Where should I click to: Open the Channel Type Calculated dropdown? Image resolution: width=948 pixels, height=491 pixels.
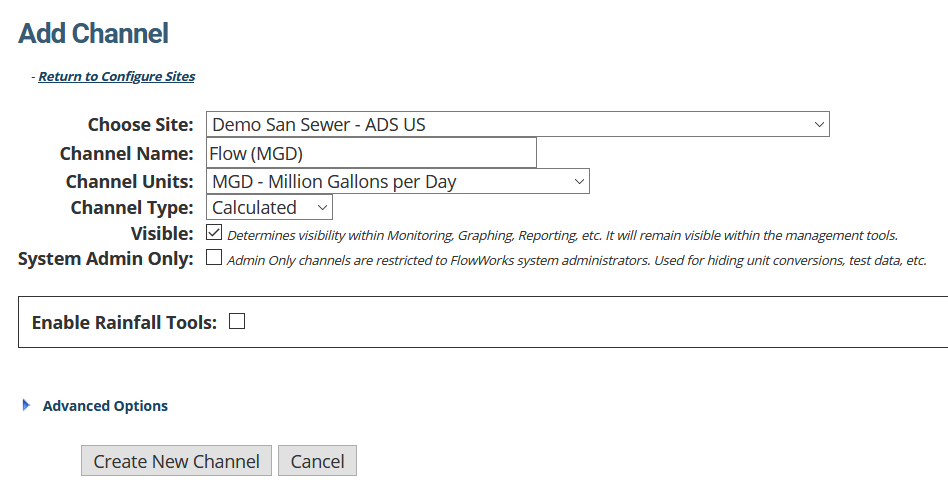point(269,207)
